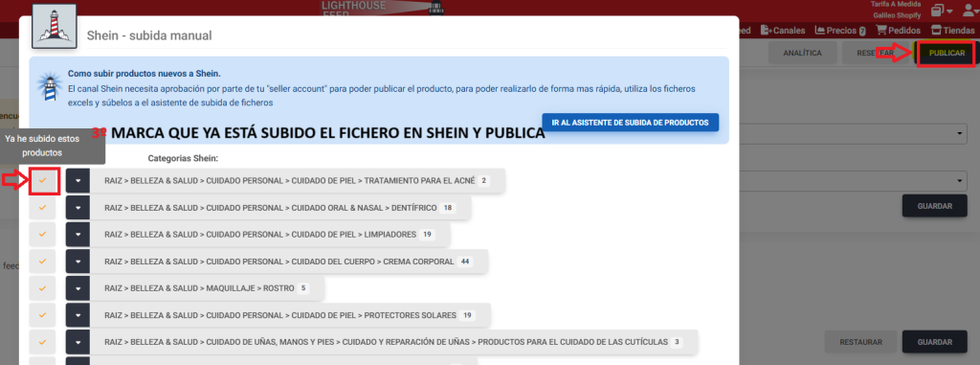Open the store switcher icon in the top bar

tap(942, 10)
